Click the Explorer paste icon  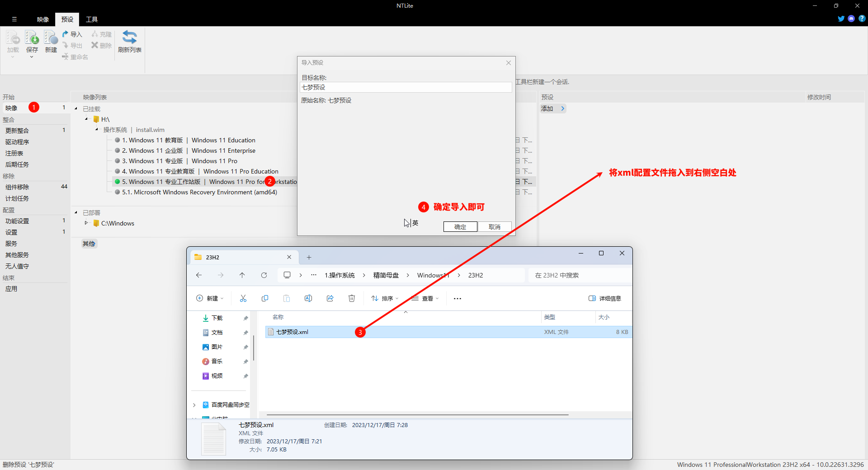pos(287,298)
